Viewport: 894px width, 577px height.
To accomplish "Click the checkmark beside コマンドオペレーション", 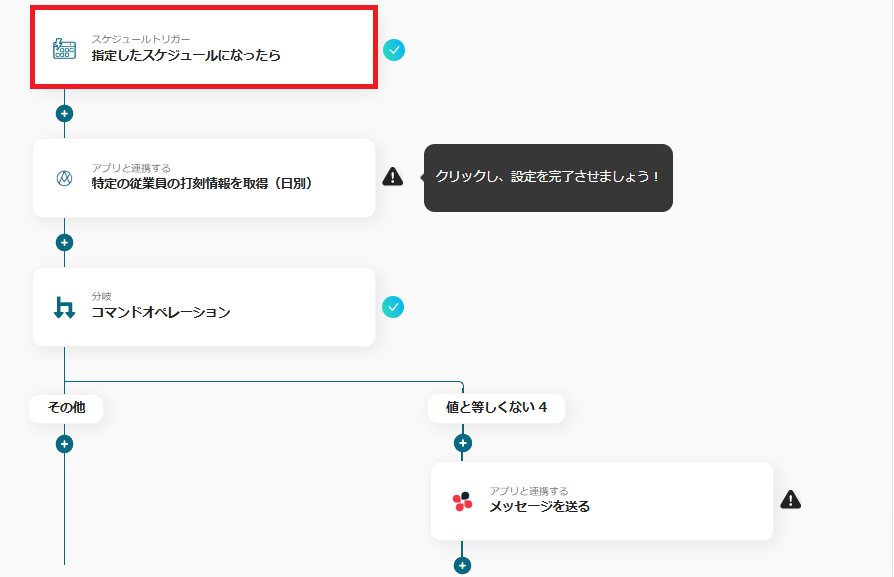I will pyautogui.click(x=393, y=307).
